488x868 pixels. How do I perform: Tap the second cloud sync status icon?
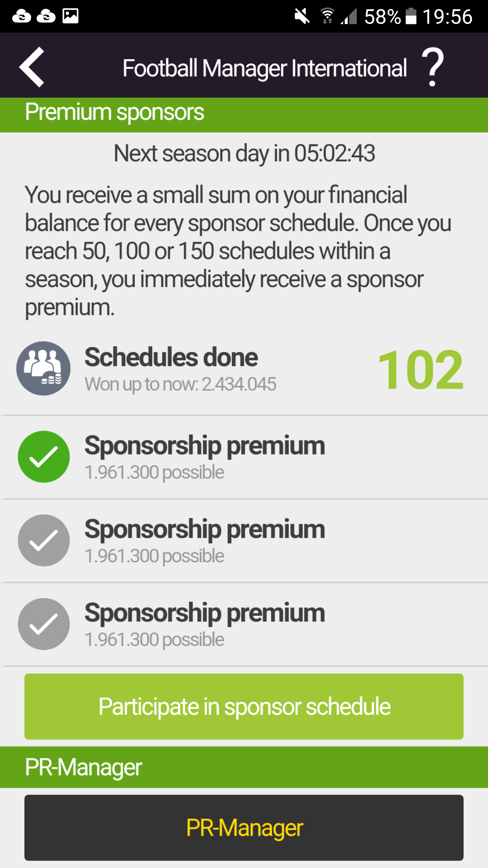point(46,16)
